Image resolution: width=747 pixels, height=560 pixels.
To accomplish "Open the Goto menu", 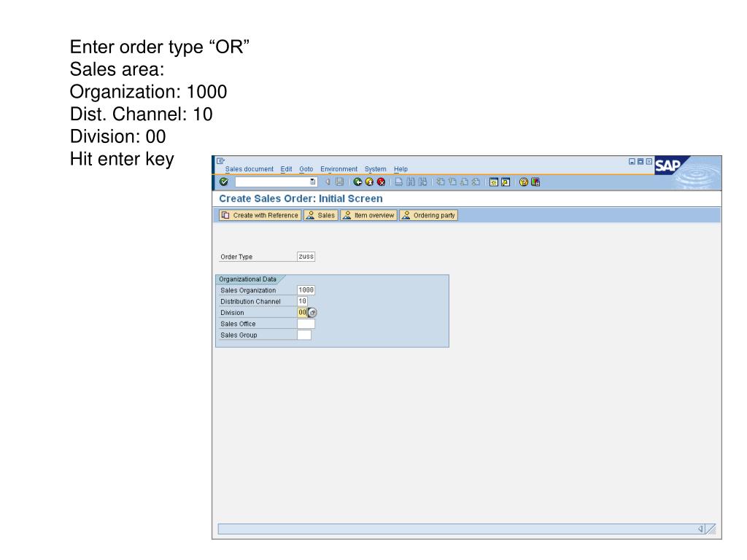I will click(x=306, y=169).
